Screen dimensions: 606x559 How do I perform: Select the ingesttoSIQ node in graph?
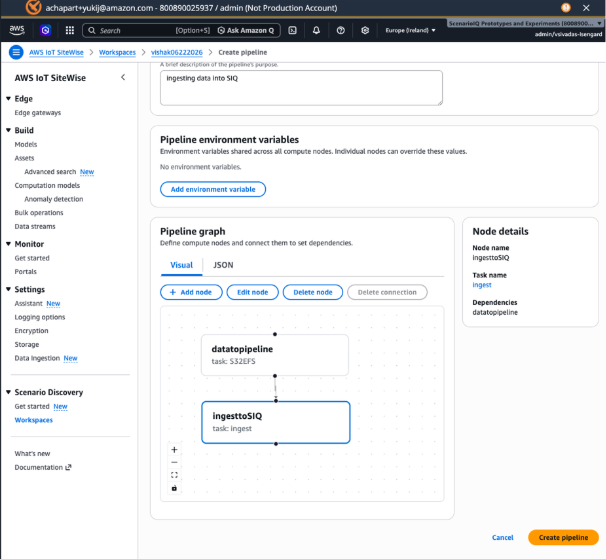[276, 422]
